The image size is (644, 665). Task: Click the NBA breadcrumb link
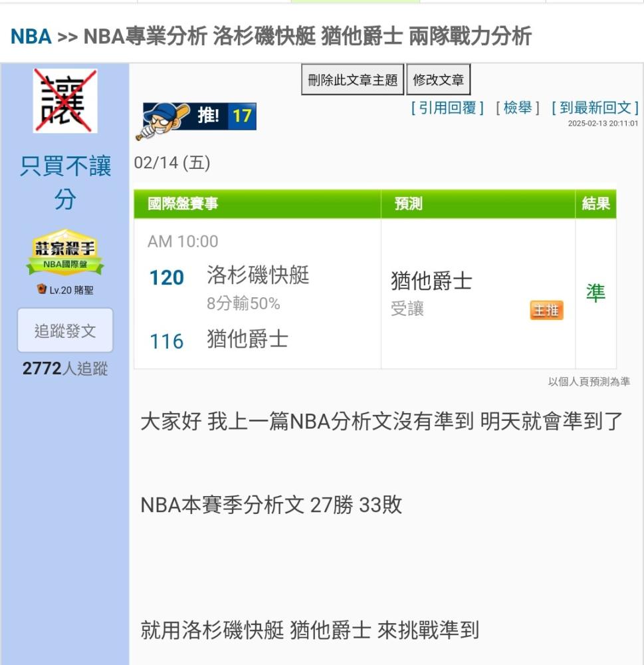pos(31,36)
